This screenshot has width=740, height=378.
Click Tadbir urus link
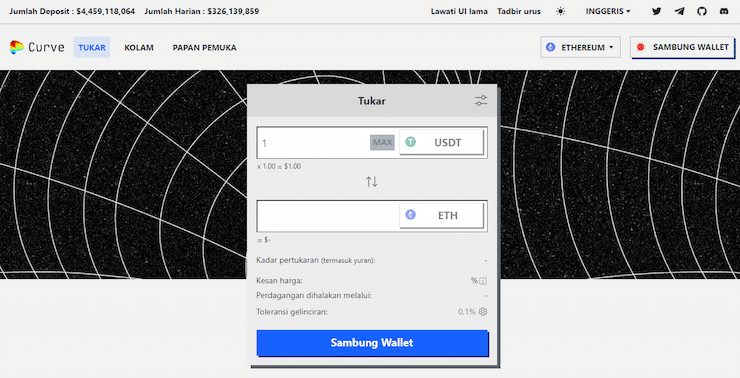[x=519, y=11]
